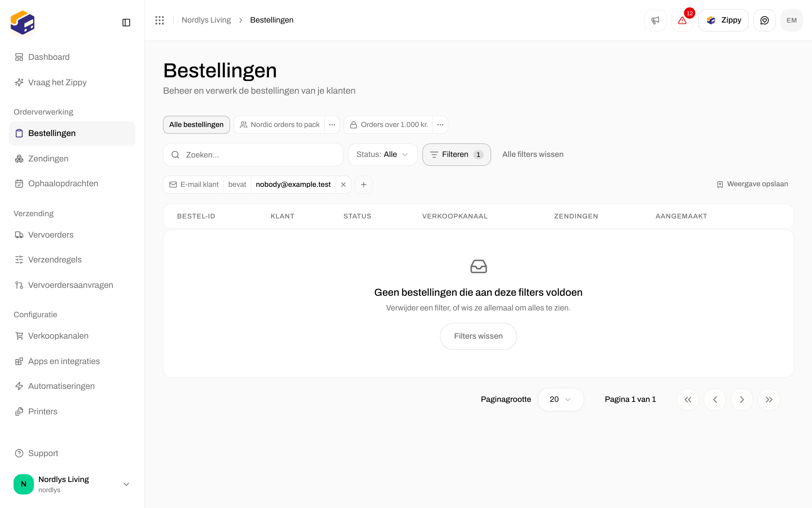Focus the Zoeken search field
The image size is (812, 508).
click(253, 155)
